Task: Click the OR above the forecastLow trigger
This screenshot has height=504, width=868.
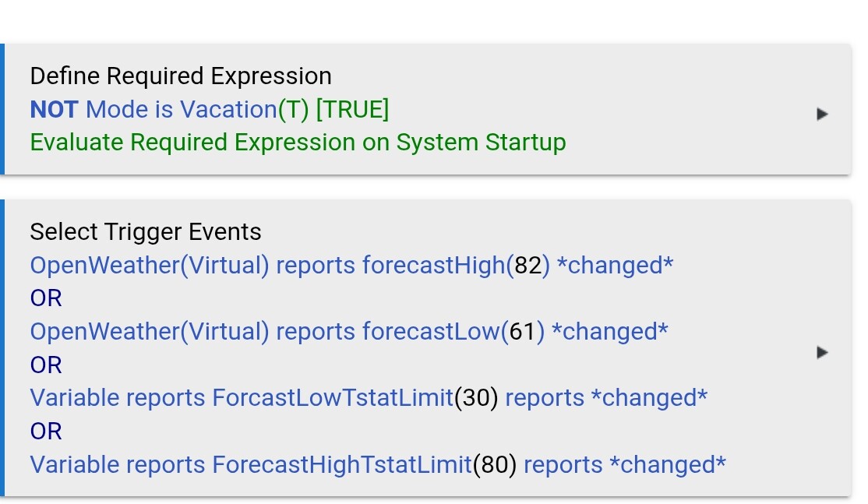Action: coord(46,298)
